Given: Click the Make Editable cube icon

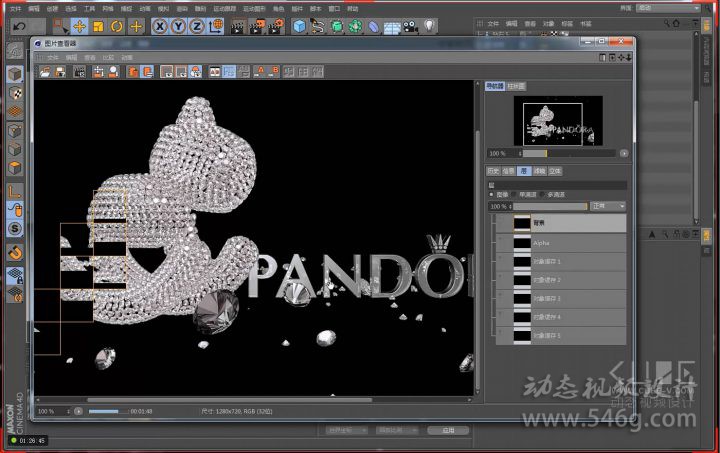Looking at the screenshot, I should pyautogui.click(x=15, y=73).
